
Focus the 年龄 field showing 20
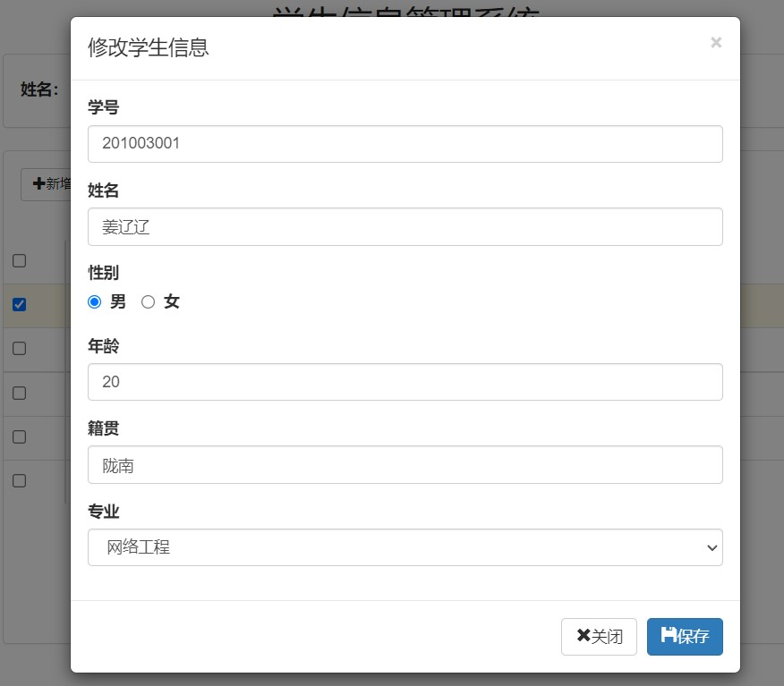pos(405,382)
